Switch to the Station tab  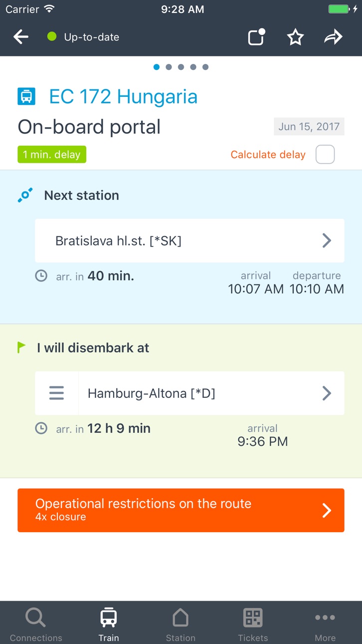coord(181,623)
